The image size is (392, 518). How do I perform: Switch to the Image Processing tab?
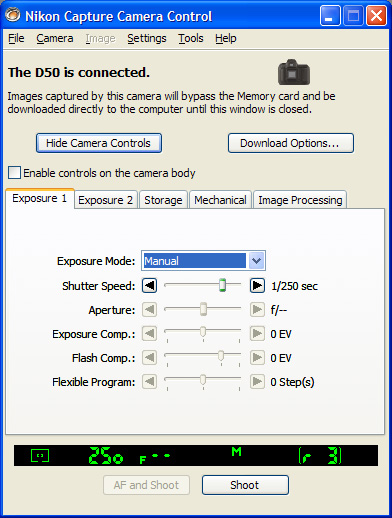(x=300, y=200)
